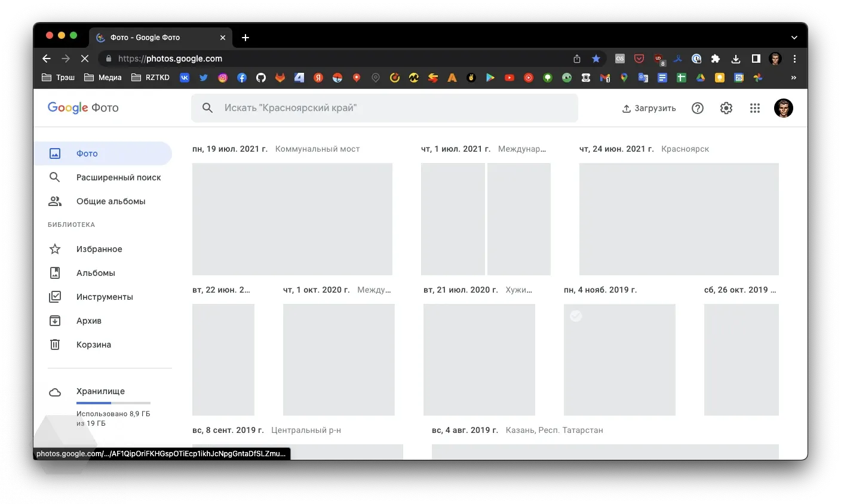Open the Twitter bookmark

pyautogui.click(x=204, y=78)
